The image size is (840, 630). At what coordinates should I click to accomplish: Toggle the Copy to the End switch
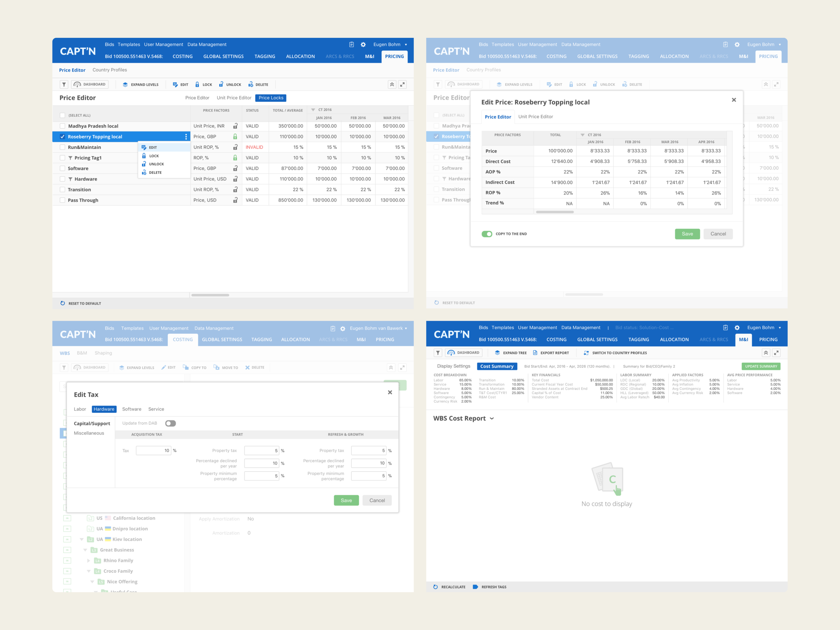point(486,234)
